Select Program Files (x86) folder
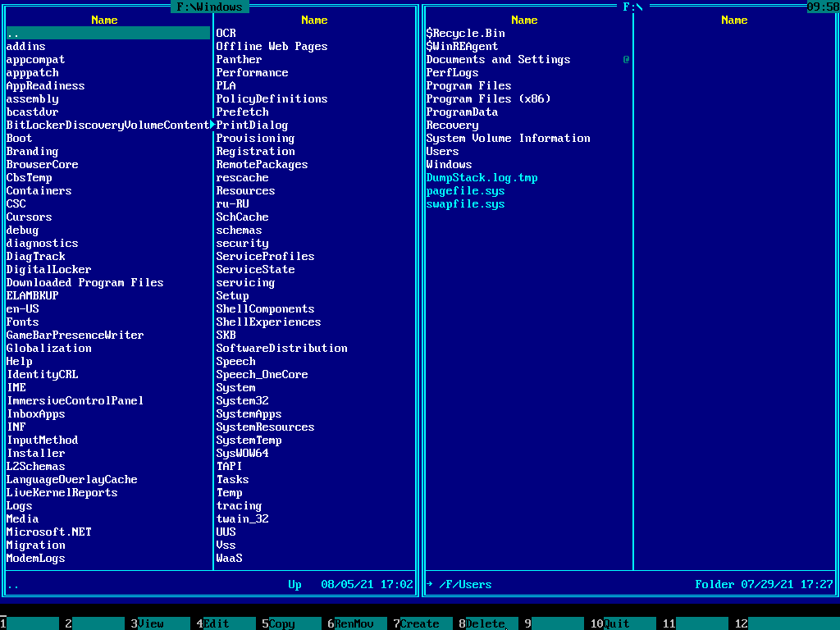 (x=488, y=99)
